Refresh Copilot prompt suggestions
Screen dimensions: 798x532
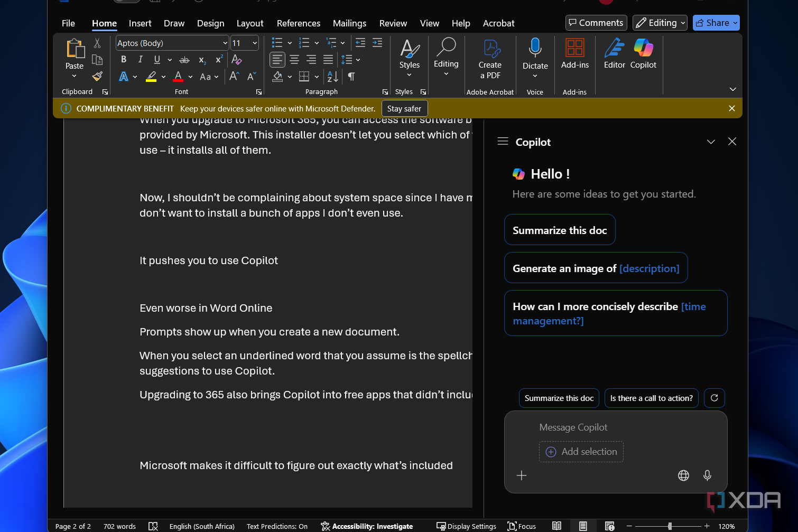point(715,398)
